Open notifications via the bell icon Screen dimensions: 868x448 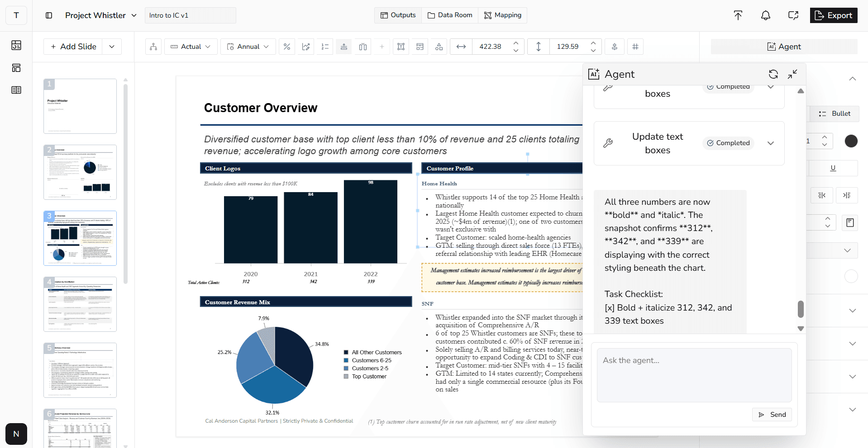coord(765,15)
